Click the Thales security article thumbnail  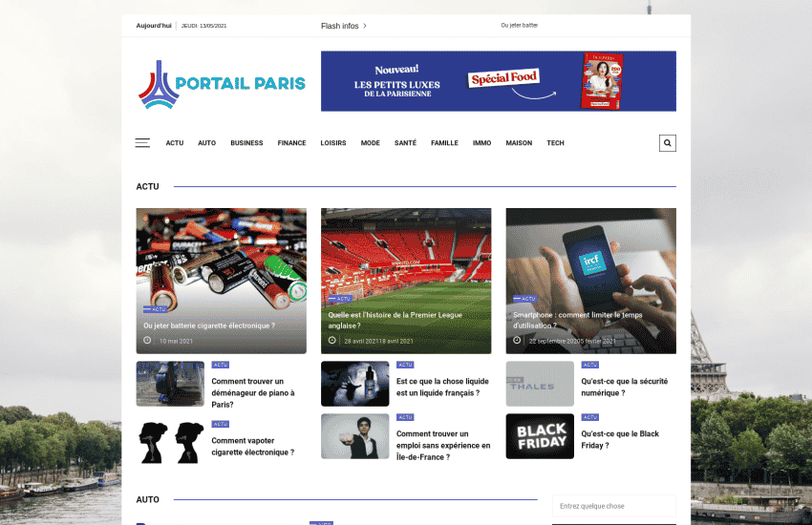540,384
